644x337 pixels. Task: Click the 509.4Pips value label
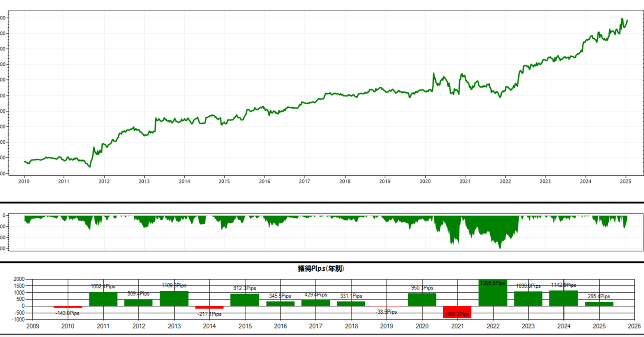138,294
